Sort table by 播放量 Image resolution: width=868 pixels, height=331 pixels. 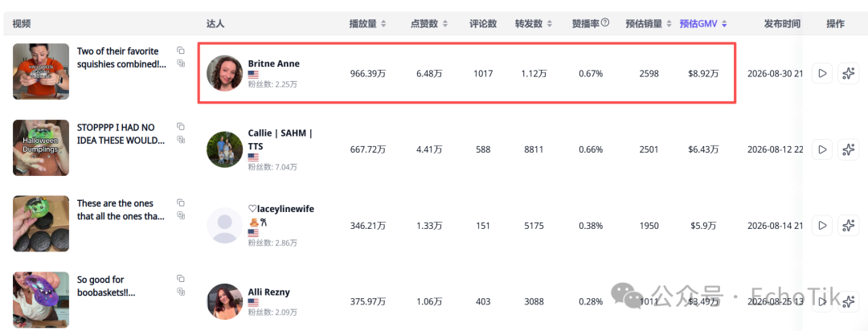pyautogui.click(x=383, y=24)
